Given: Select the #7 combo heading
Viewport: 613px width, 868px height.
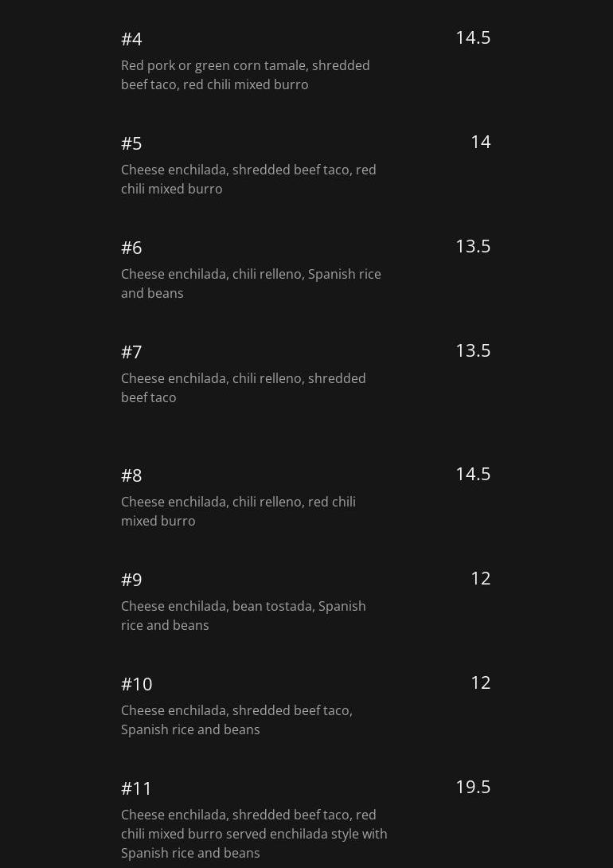Looking at the screenshot, I should point(131,352).
